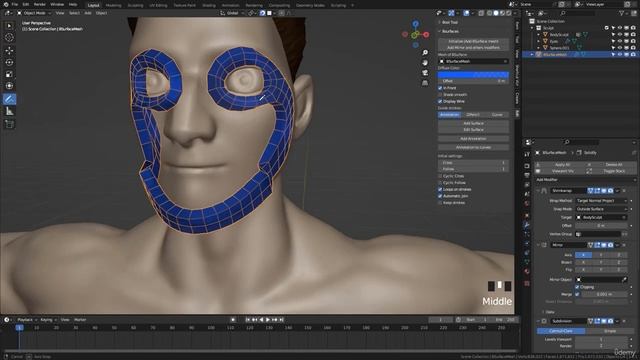Open the File menu
This screenshot has width=640, height=360.
tap(15, 4)
